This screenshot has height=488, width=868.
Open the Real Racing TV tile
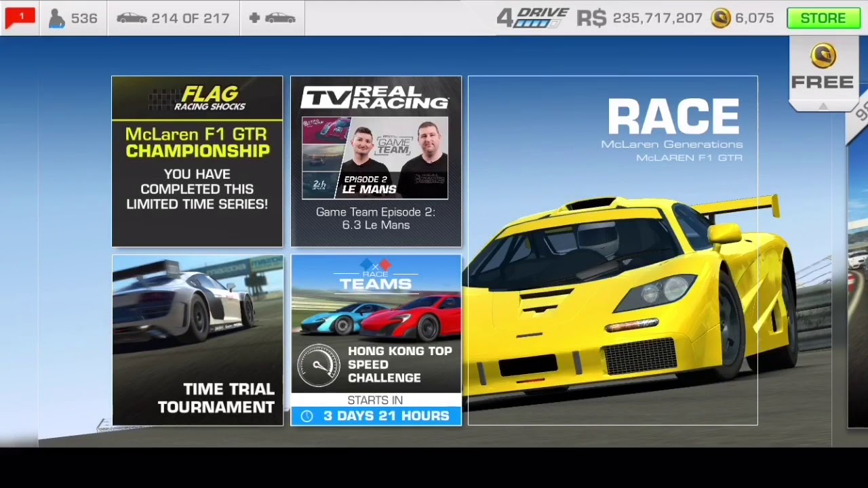tap(376, 161)
